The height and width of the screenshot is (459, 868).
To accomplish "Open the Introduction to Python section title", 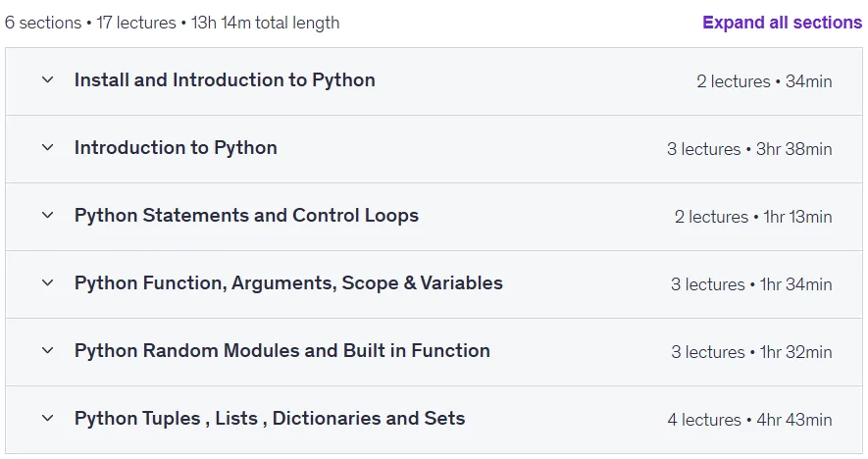I will point(176,148).
